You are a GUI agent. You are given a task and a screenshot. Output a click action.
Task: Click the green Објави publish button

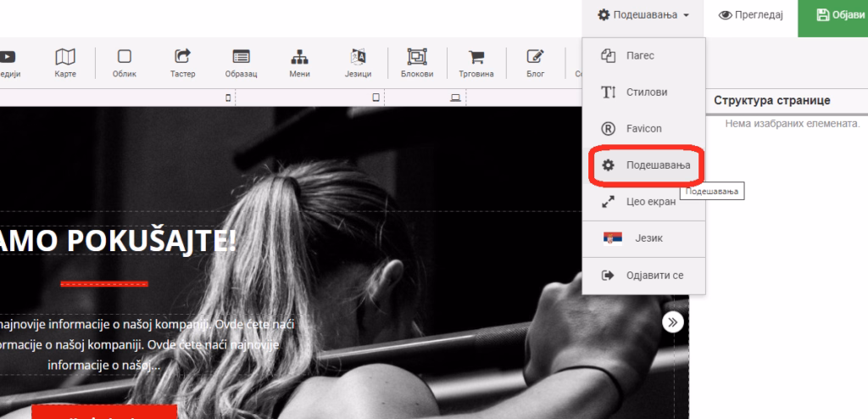[x=832, y=15]
